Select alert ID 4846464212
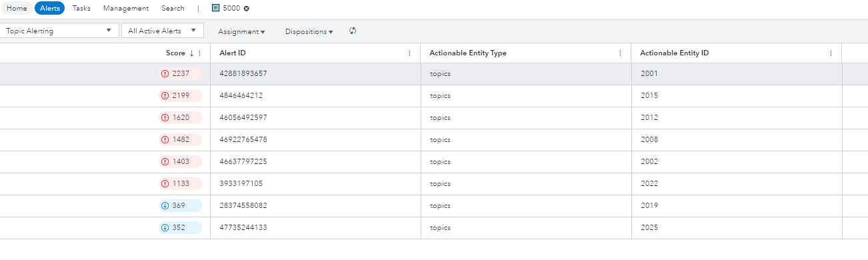The image size is (868, 260). 241,96
